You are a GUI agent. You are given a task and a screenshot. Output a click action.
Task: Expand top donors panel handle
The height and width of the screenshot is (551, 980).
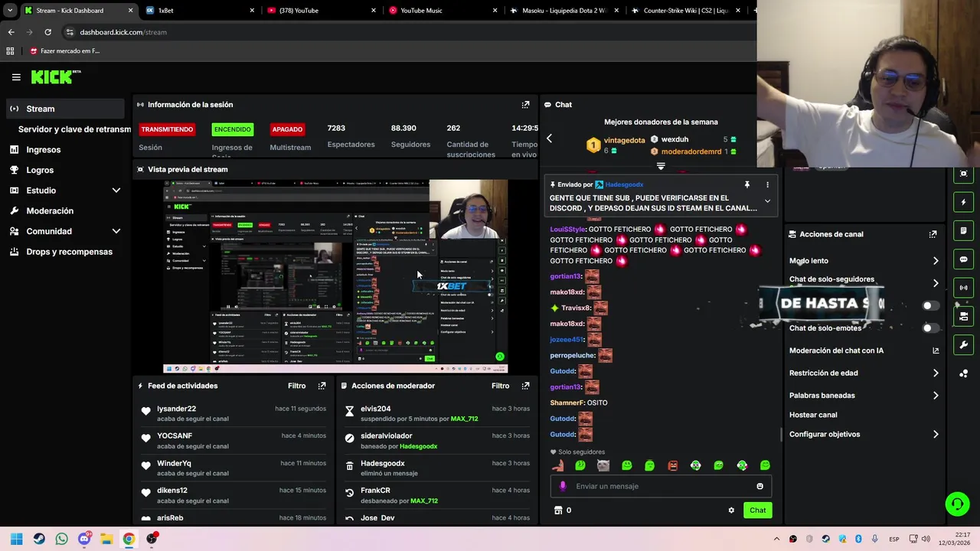click(661, 165)
